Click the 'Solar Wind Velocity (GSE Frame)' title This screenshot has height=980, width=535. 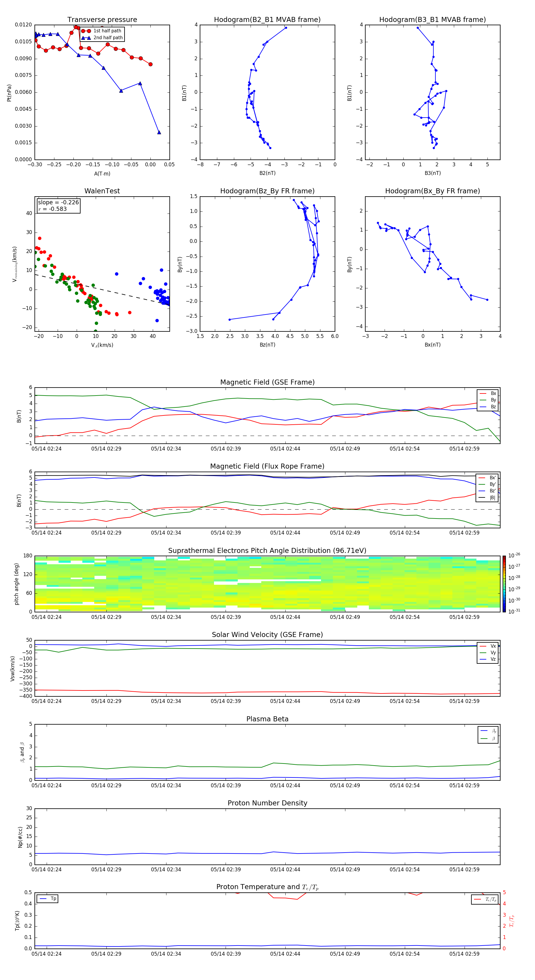click(267, 635)
